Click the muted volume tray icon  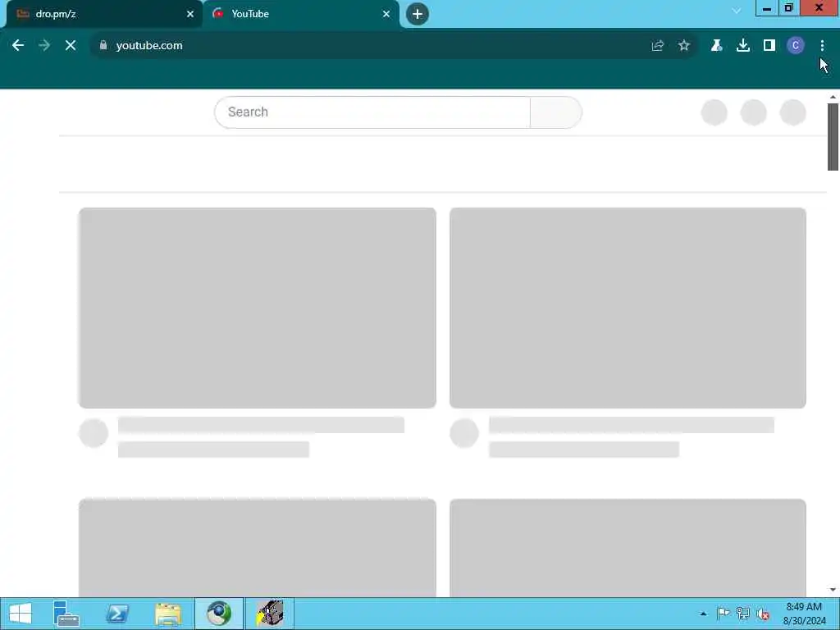click(x=763, y=614)
